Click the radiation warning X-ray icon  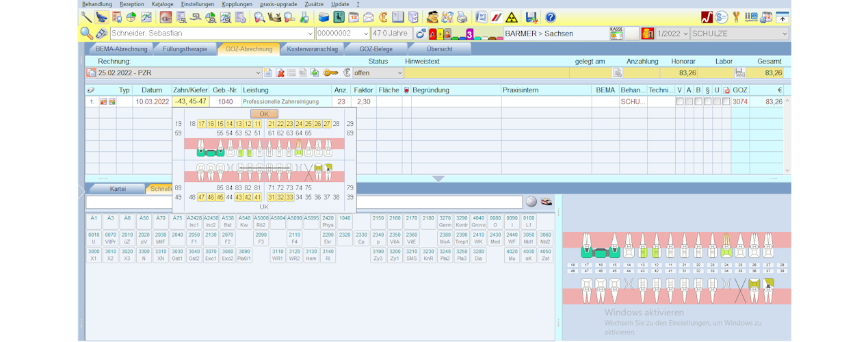point(510,17)
